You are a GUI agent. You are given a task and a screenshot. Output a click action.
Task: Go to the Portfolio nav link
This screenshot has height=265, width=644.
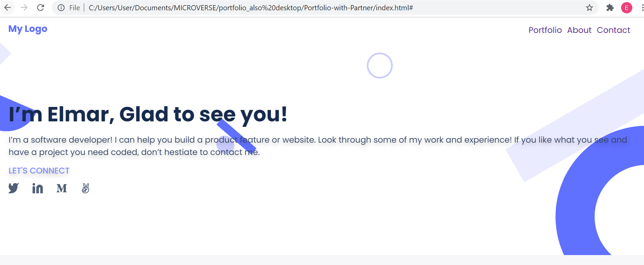(x=545, y=30)
